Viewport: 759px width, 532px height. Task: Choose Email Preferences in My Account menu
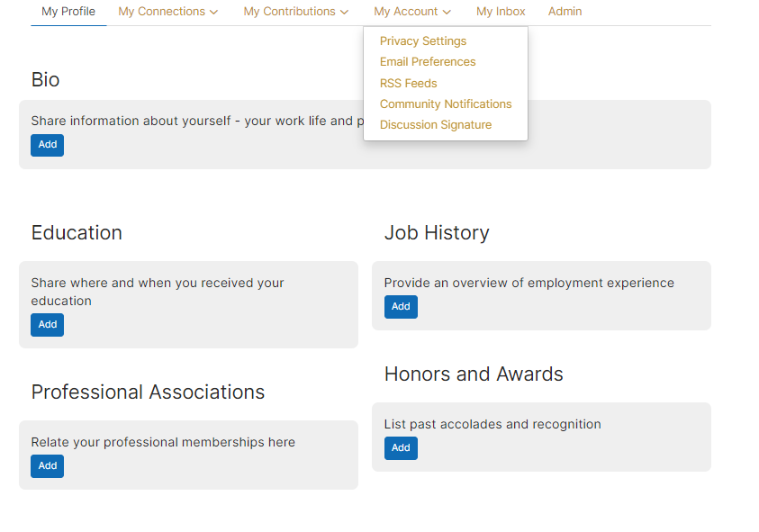coord(428,62)
